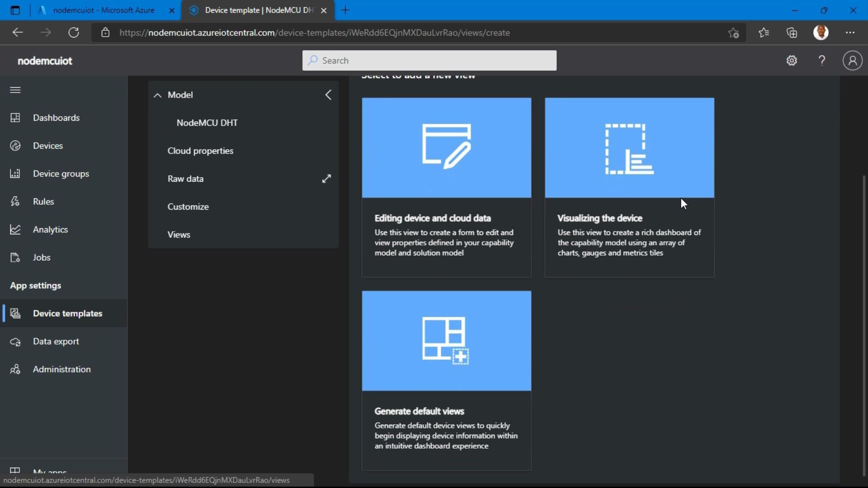Select the Rules sidebar icon

(x=15, y=202)
